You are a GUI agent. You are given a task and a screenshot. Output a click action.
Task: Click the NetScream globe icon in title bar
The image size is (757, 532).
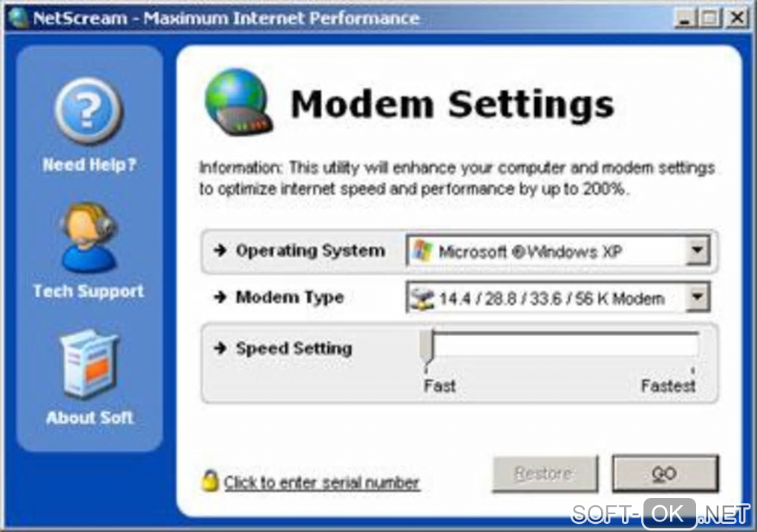coord(17,18)
